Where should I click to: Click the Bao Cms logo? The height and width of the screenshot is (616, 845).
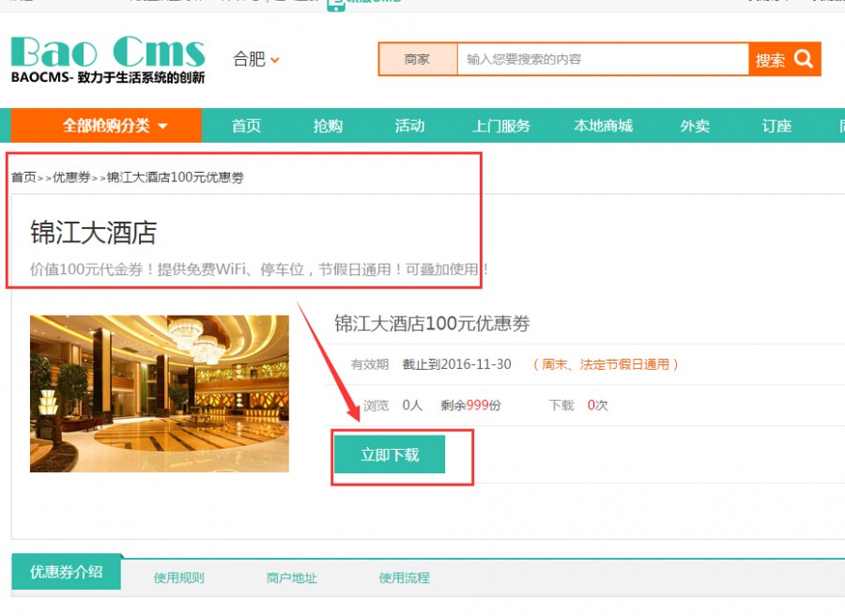point(108,60)
